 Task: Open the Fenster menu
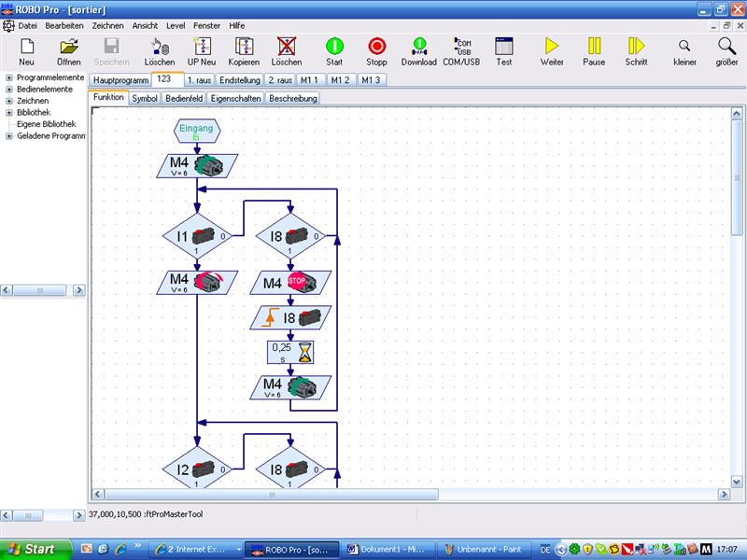[x=206, y=26]
